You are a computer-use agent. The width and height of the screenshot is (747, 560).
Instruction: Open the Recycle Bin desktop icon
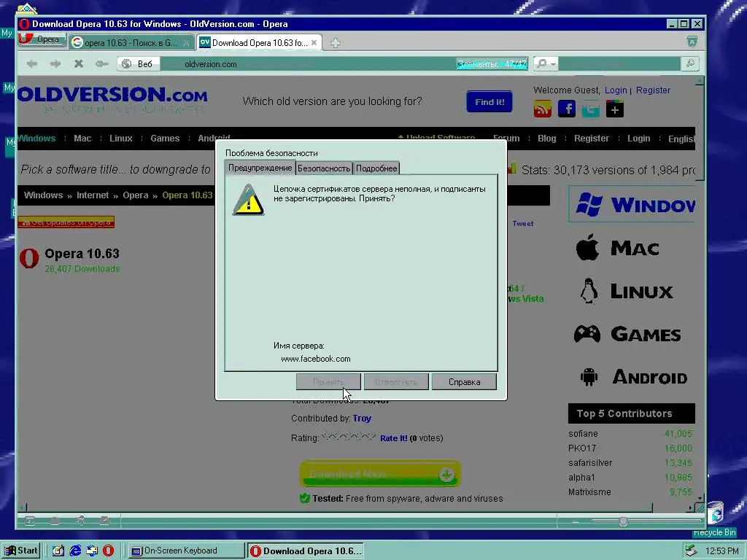coord(715,519)
